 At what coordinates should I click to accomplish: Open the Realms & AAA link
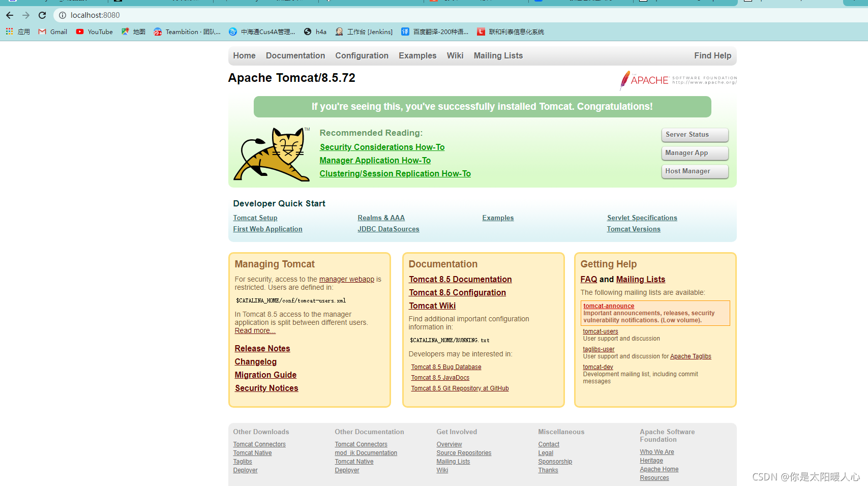tap(381, 218)
